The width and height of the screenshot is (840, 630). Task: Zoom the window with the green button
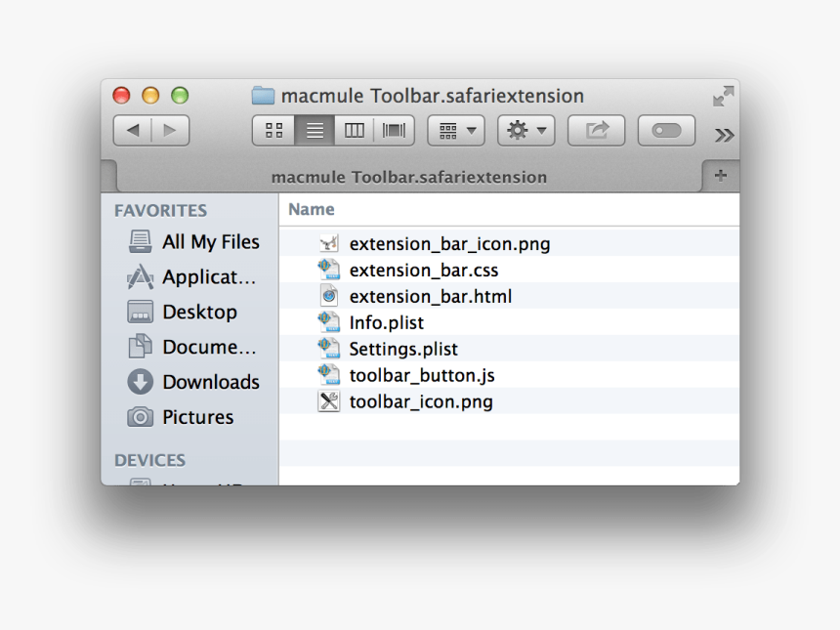point(180,96)
